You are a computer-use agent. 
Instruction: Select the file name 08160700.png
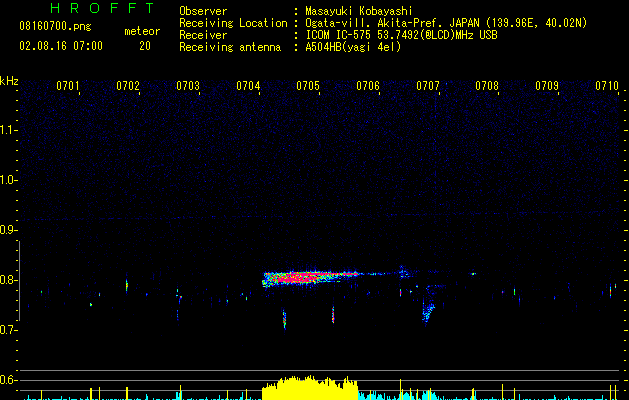[55, 27]
